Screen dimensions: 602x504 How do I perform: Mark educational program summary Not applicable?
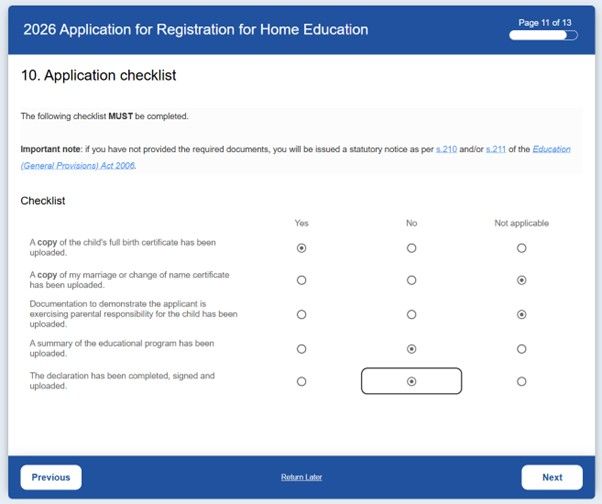click(x=521, y=348)
